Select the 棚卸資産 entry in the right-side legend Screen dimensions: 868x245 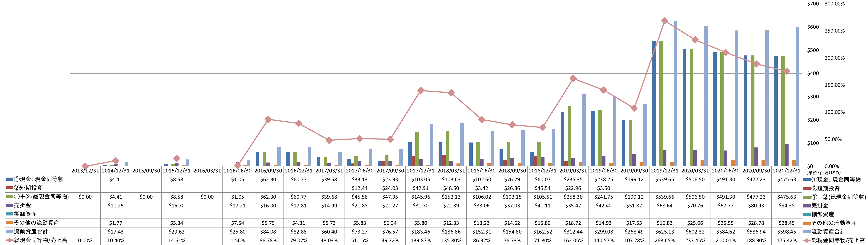[x=819, y=214]
